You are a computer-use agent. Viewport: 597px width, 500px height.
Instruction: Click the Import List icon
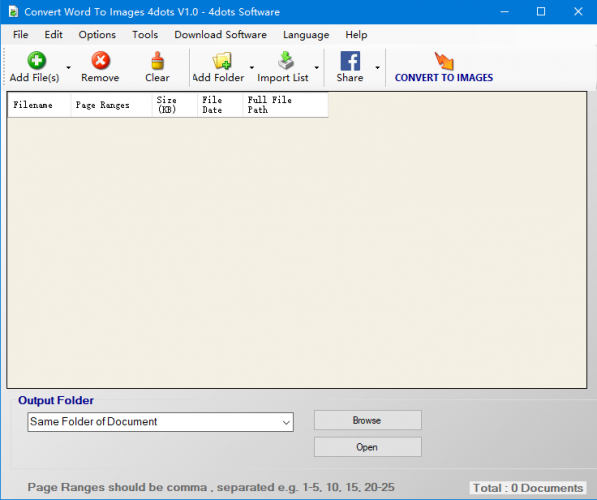[x=286, y=61]
